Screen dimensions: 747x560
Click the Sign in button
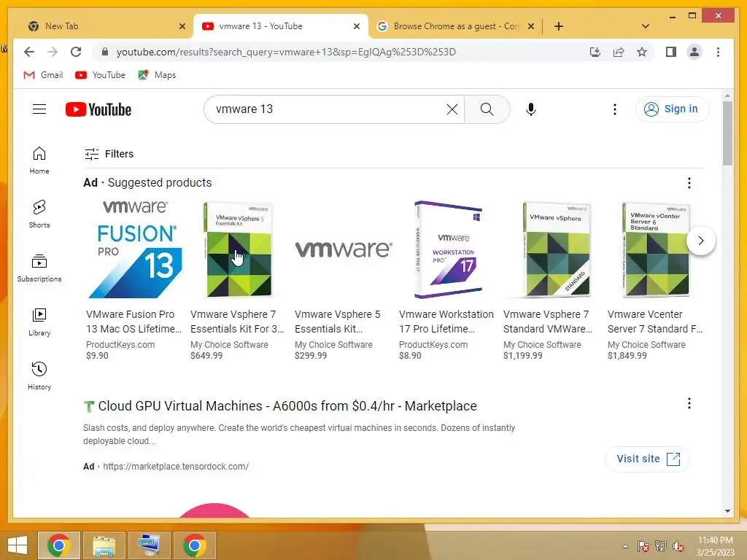pos(672,109)
